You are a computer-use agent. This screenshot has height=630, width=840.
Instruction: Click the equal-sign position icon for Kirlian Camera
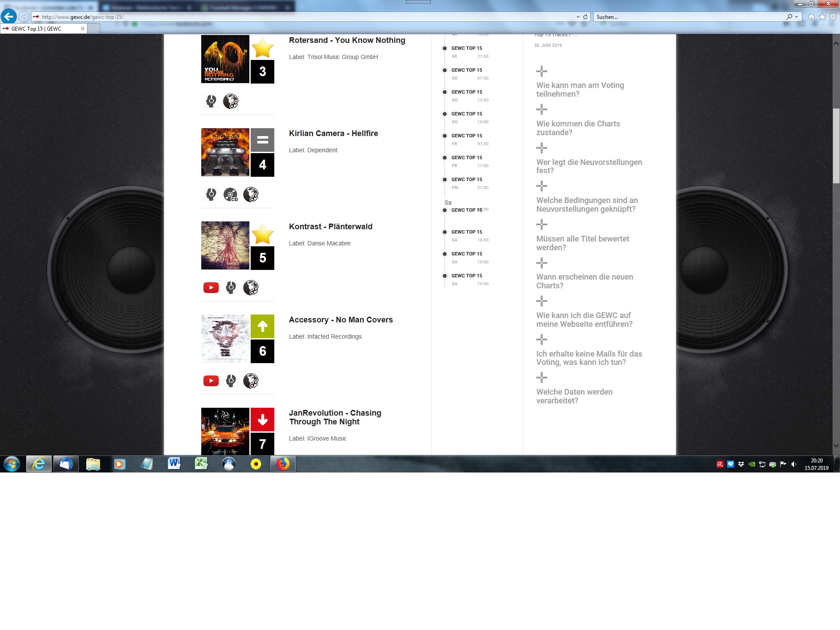[262, 140]
